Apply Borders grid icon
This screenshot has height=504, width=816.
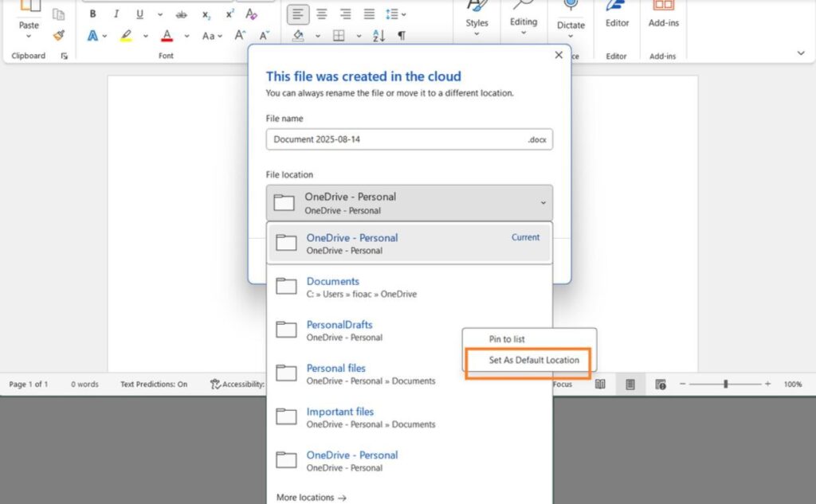(x=339, y=35)
